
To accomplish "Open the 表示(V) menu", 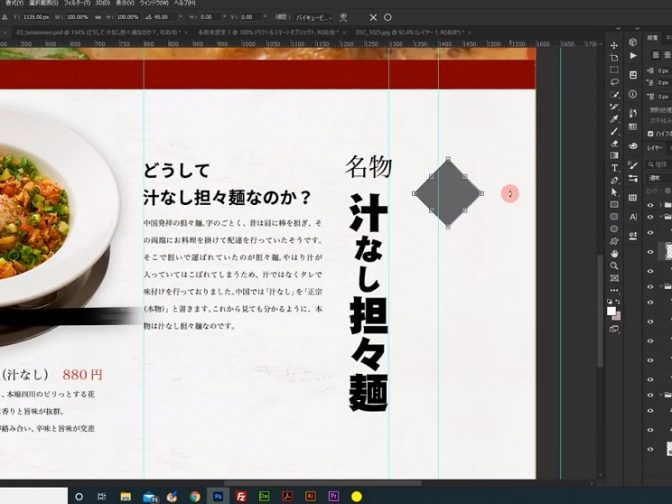I will coord(125,3).
